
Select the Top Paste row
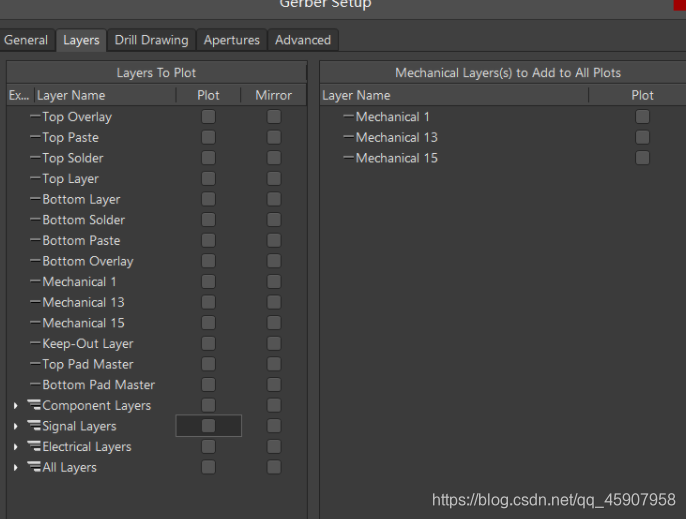tap(157, 137)
